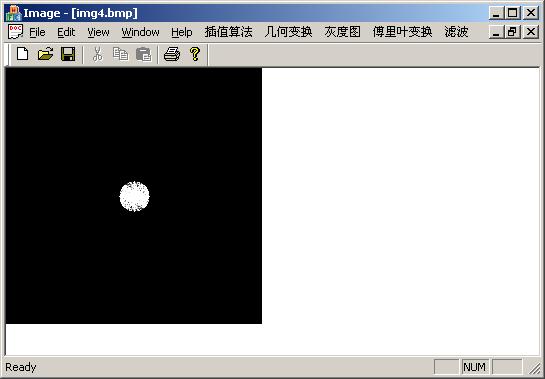
Task: Click the New document toolbar icon
Action: [x=23, y=54]
